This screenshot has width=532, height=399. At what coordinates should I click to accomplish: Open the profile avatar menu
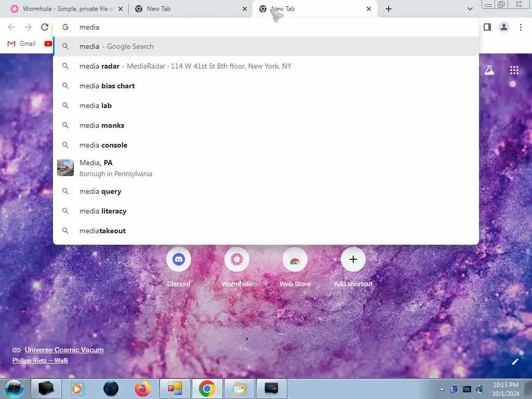click(x=504, y=27)
